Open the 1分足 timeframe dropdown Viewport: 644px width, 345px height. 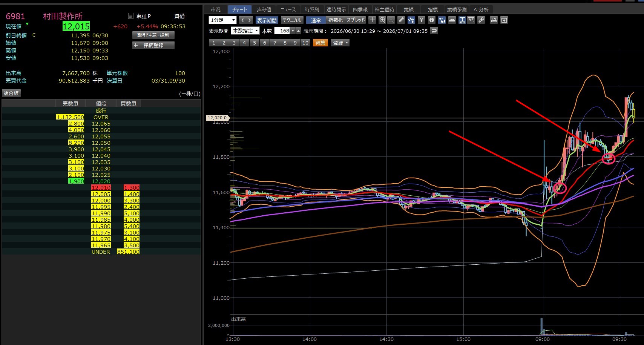[x=222, y=20]
